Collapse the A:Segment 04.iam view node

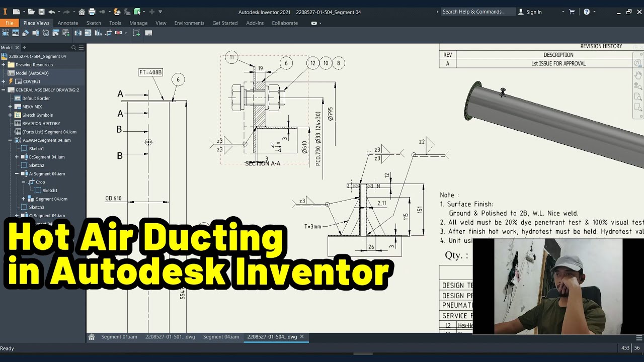click(x=17, y=173)
